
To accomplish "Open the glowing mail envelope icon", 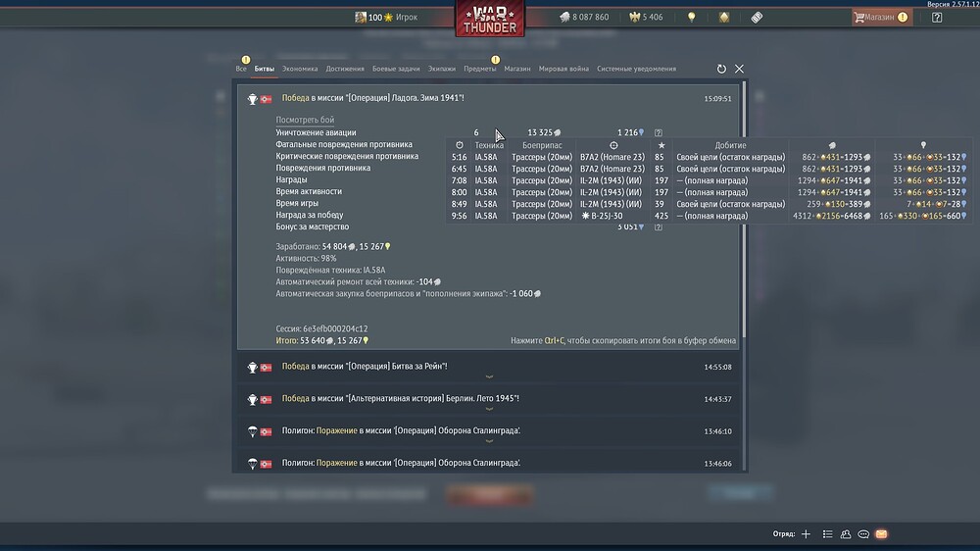I will coord(881,534).
